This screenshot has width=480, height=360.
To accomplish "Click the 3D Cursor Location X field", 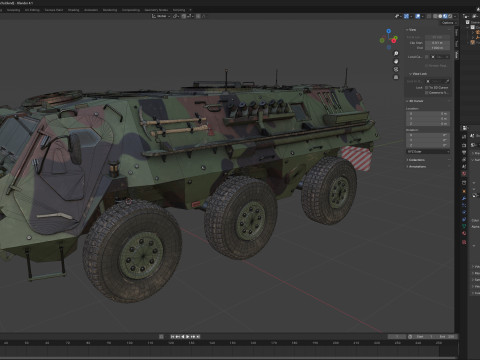I will [428, 114].
